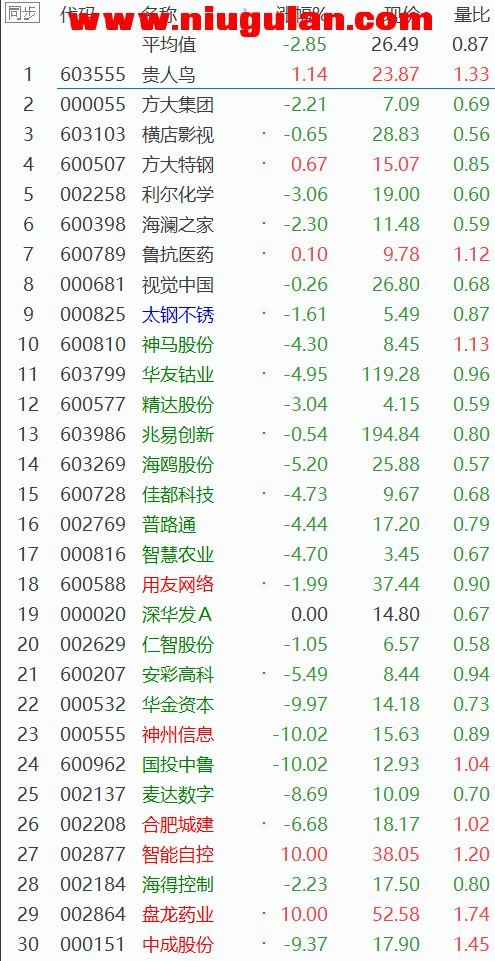Viewport: 495px width, 961px height.
Task: Select stock 利尔化学
Action: tap(178, 194)
